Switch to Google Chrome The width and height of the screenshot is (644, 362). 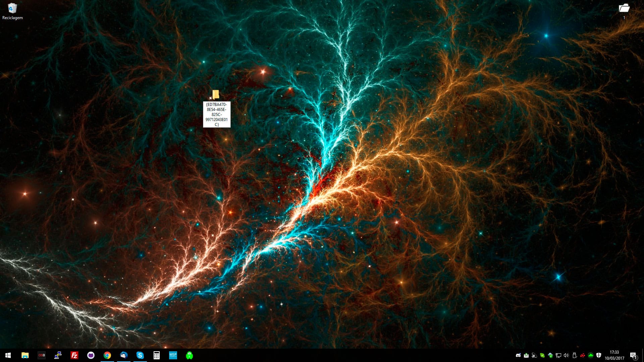click(x=107, y=355)
